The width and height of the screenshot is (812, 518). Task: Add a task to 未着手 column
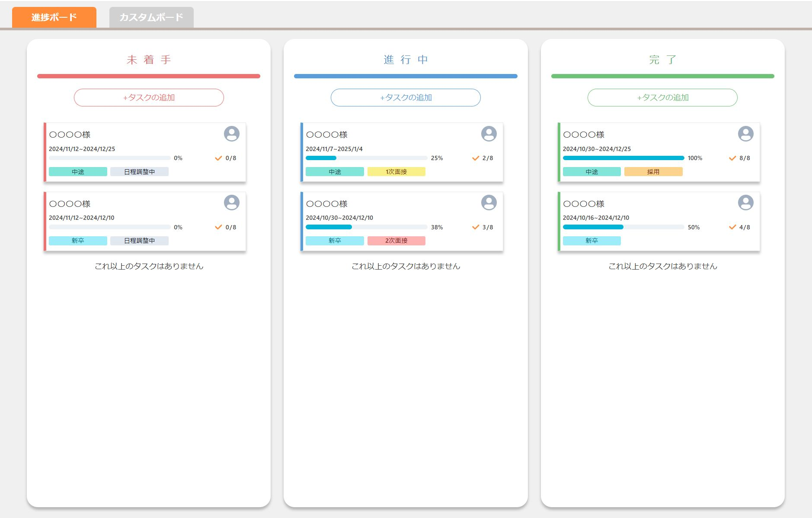pos(149,97)
